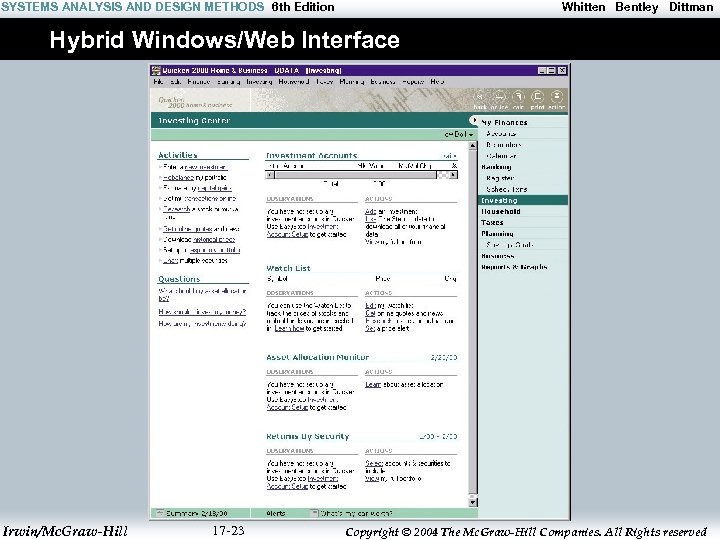Click Edit my watch list link
This screenshot has height=540, width=720.
click(x=389, y=306)
